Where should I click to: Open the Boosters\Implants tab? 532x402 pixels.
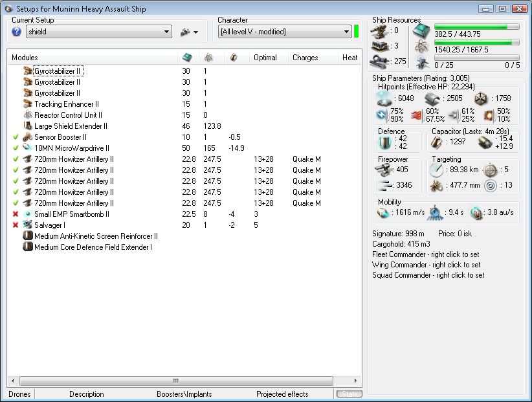(184, 394)
